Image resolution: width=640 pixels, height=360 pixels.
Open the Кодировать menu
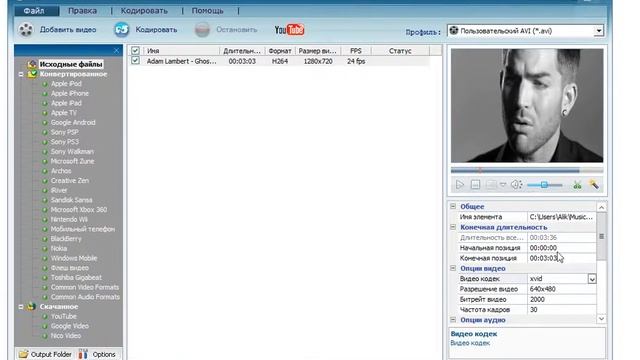(144, 11)
